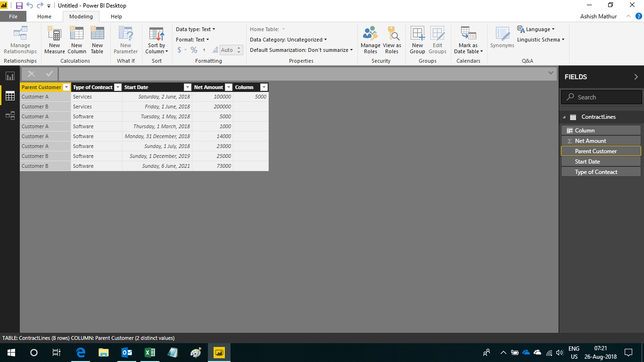
Task: Open the Language dropdown
Action: 536,29
